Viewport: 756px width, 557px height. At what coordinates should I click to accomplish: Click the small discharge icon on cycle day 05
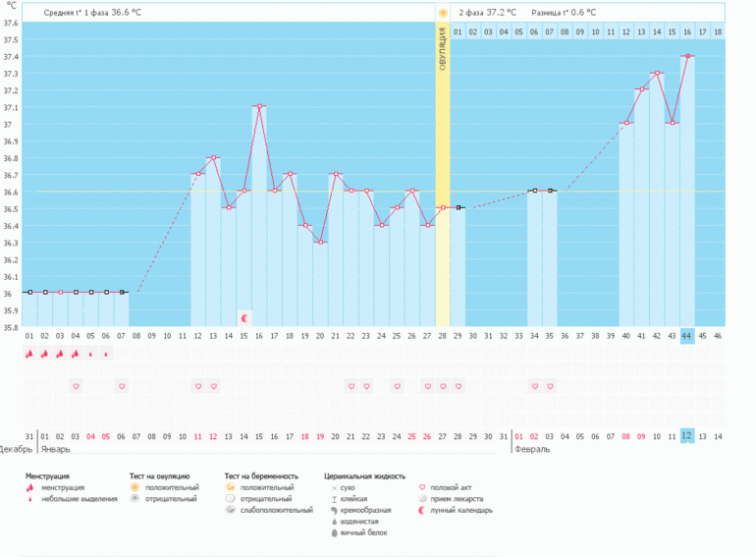pyautogui.click(x=91, y=354)
